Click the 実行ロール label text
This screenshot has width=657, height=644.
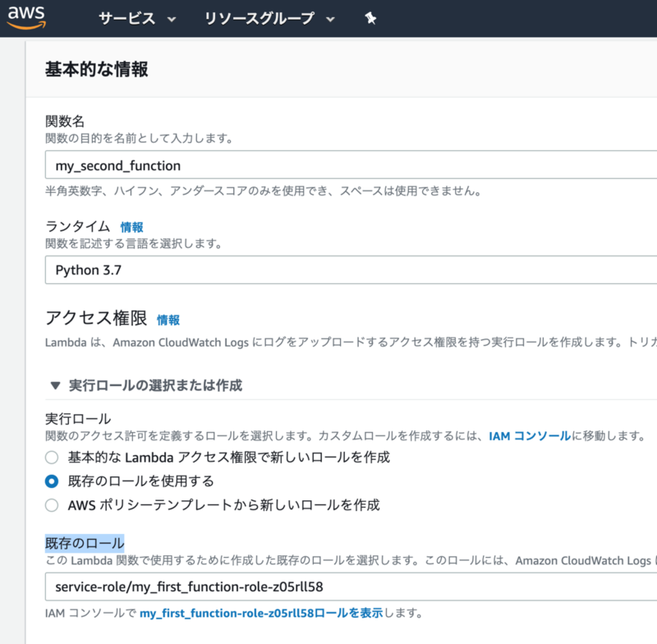tap(78, 419)
